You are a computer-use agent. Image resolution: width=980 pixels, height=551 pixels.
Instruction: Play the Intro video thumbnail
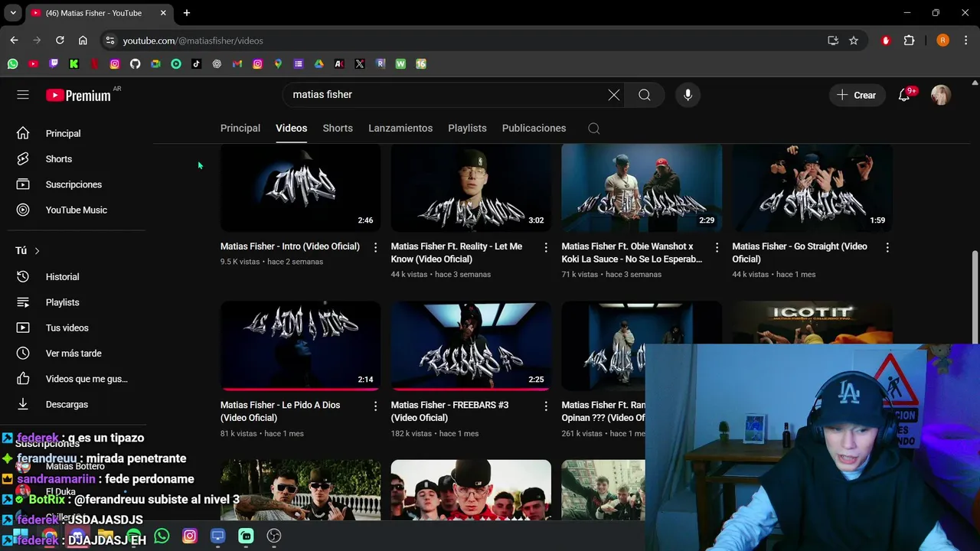[x=300, y=187]
